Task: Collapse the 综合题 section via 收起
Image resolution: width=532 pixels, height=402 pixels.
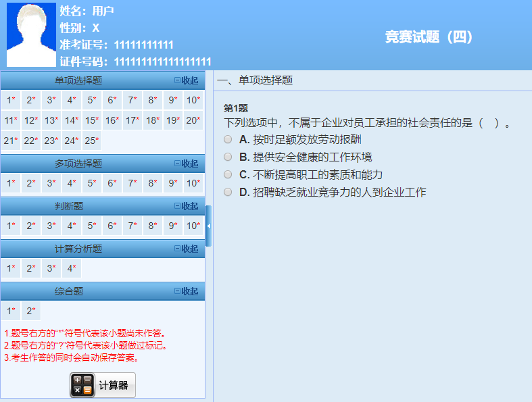Action: pyautogui.click(x=187, y=291)
